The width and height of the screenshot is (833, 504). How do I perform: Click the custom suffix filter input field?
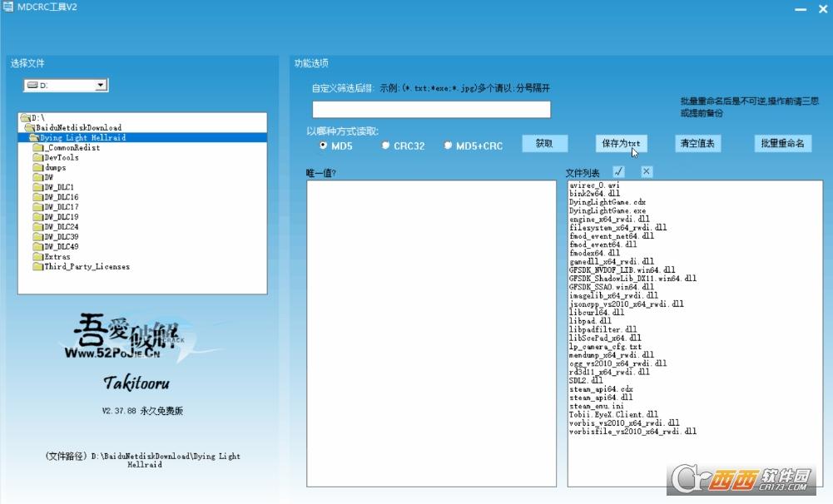431,110
